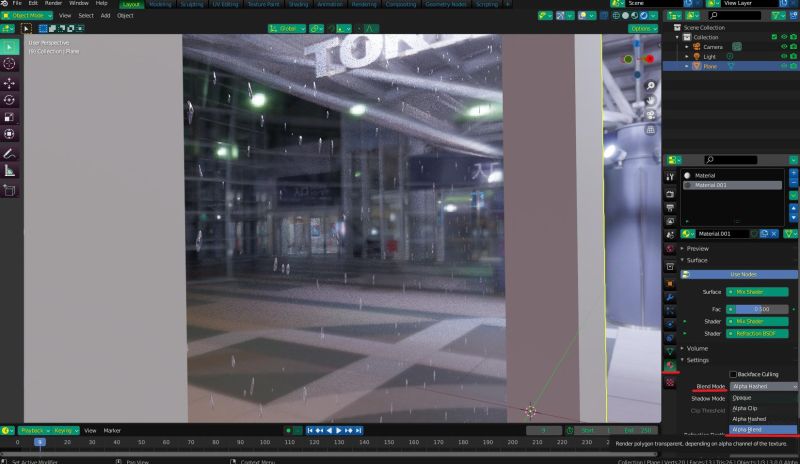Viewport: 800px width, 464px height.
Task: Open the Options dropdown in viewport
Action: (x=643, y=29)
